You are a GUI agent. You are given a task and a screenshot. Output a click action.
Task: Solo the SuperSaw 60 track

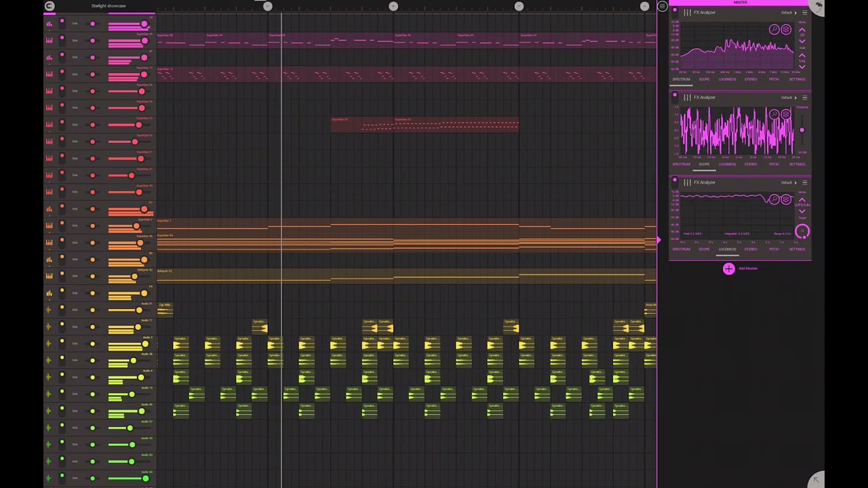coord(75,142)
